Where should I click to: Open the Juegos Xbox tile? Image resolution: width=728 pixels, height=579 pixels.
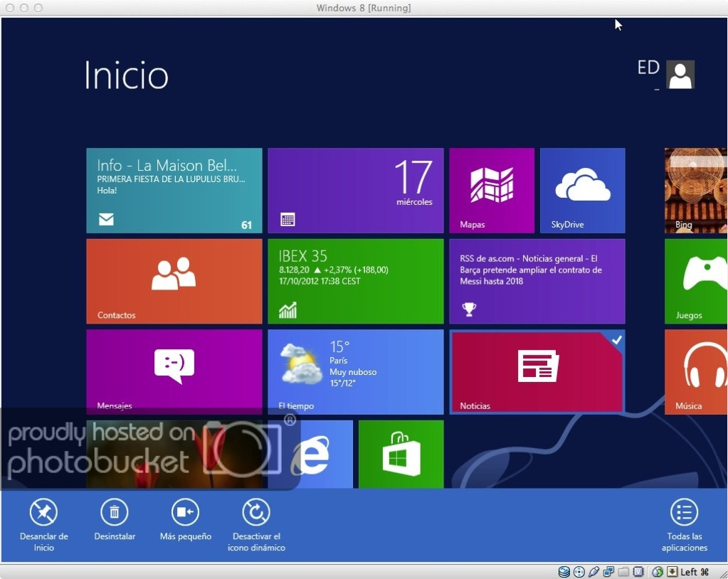coord(696,281)
